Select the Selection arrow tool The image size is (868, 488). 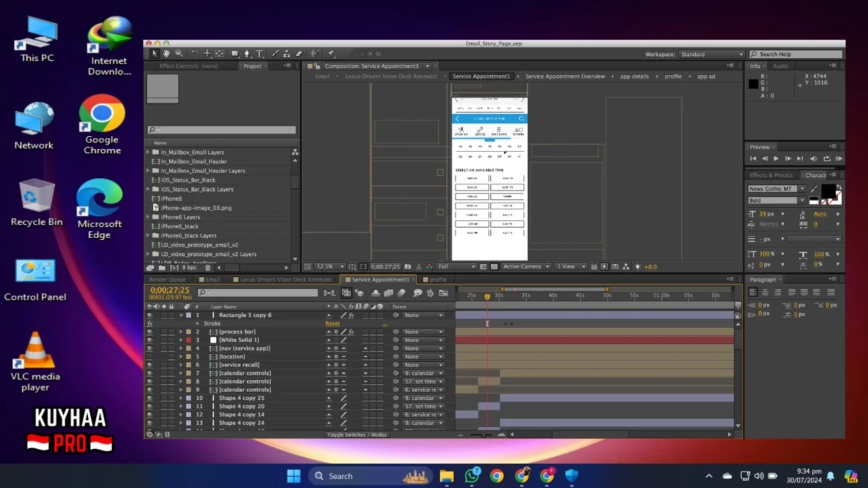click(x=155, y=54)
